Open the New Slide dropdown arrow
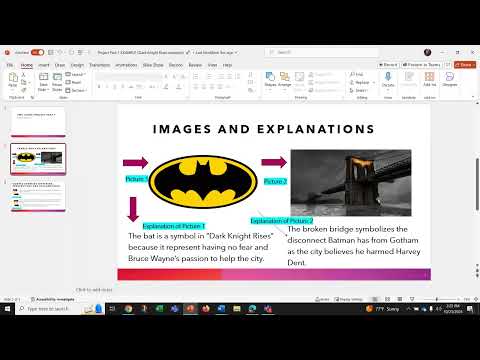The height and width of the screenshot is (360, 480). pyautogui.click(x=44, y=90)
